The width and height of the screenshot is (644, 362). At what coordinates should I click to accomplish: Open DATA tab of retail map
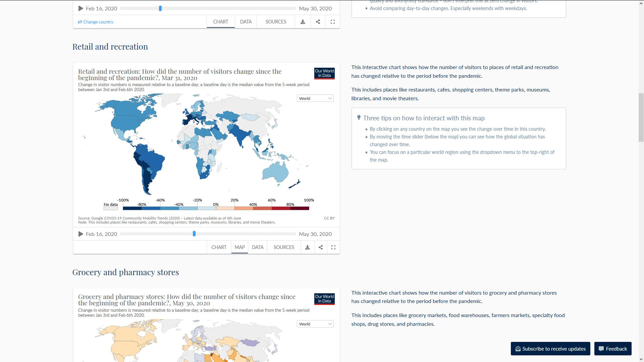(x=258, y=247)
